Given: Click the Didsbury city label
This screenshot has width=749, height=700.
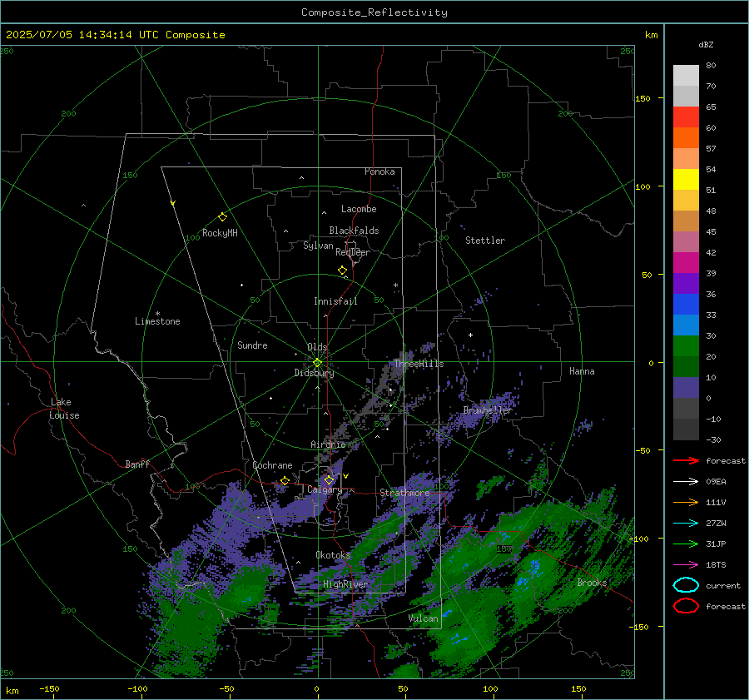Looking at the screenshot, I should coord(314,373).
